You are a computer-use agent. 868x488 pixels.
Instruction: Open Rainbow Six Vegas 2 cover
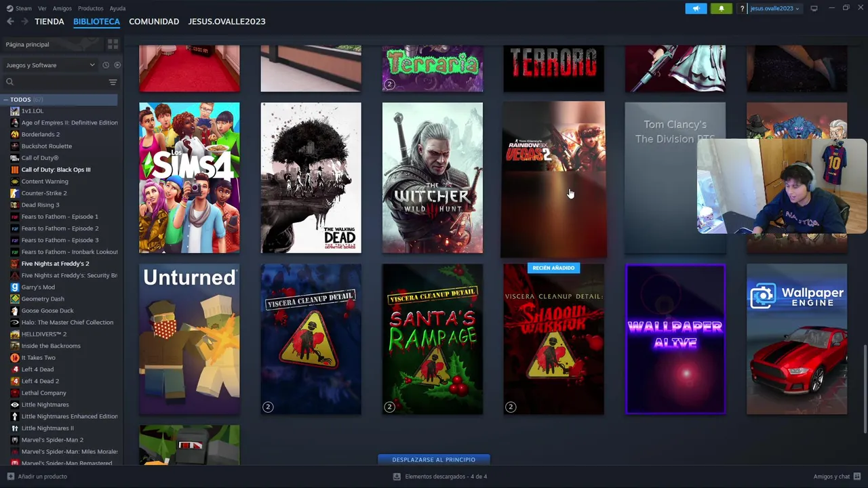tap(553, 180)
